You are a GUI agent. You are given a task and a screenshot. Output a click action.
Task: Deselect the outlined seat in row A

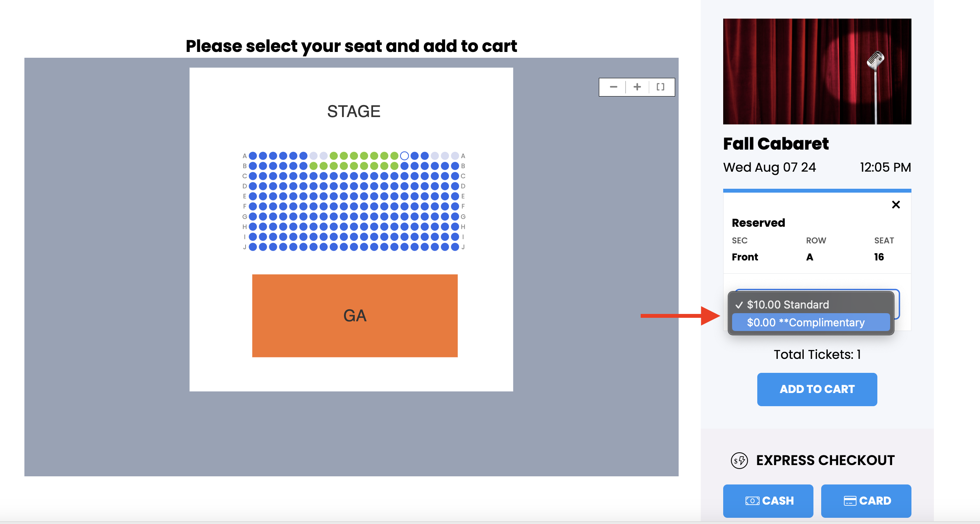point(404,156)
